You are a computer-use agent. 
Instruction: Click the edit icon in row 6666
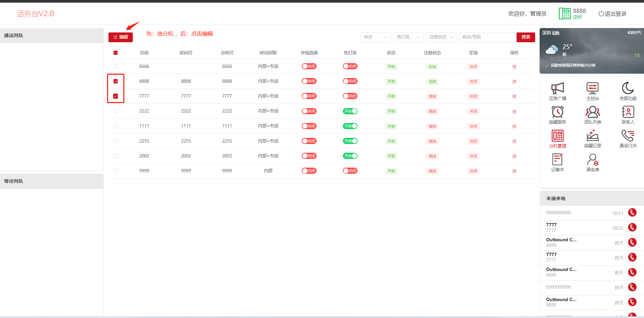[514, 67]
